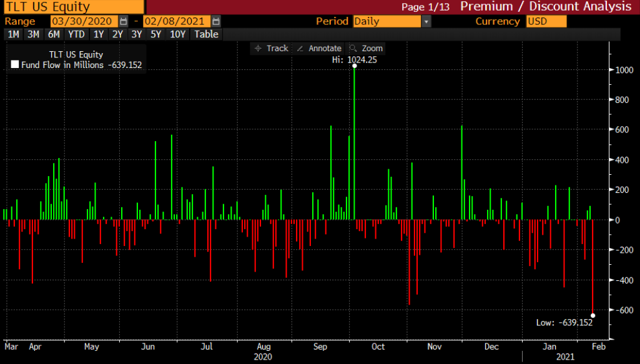This screenshot has height=364, width=640.
Task: Click the Fund Flow in Millions label
Action: [62, 65]
